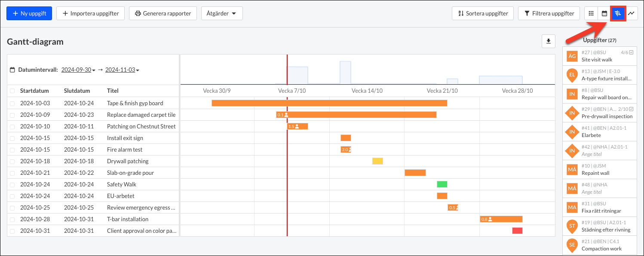The width and height of the screenshot is (644, 256).
Task: Click the Ny uppgift button
Action: 29,13
